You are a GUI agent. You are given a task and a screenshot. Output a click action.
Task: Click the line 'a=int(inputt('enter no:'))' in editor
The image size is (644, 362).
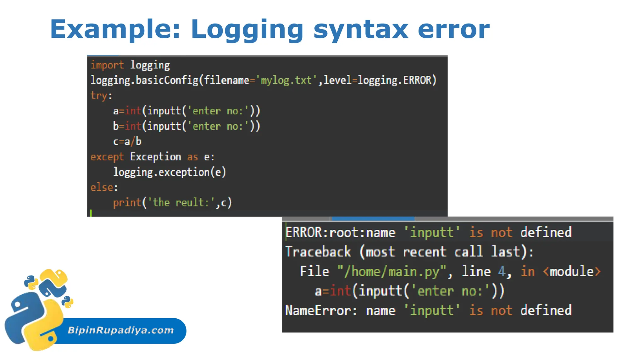pos(186,111)
